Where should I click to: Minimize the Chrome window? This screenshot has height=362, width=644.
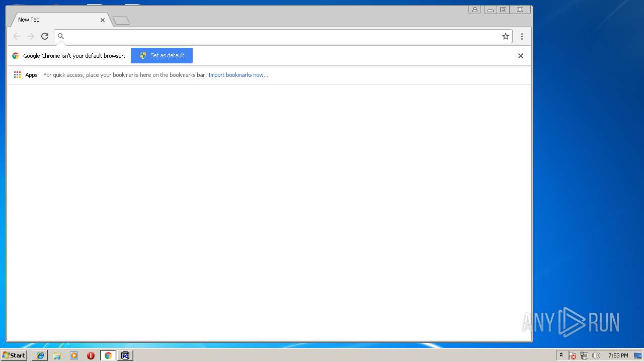tap(490, 10)
